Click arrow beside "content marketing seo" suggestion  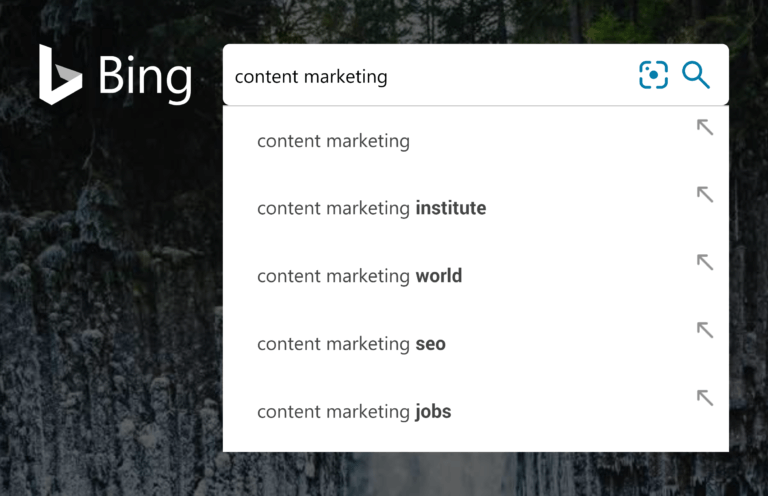tap(705, 330)
